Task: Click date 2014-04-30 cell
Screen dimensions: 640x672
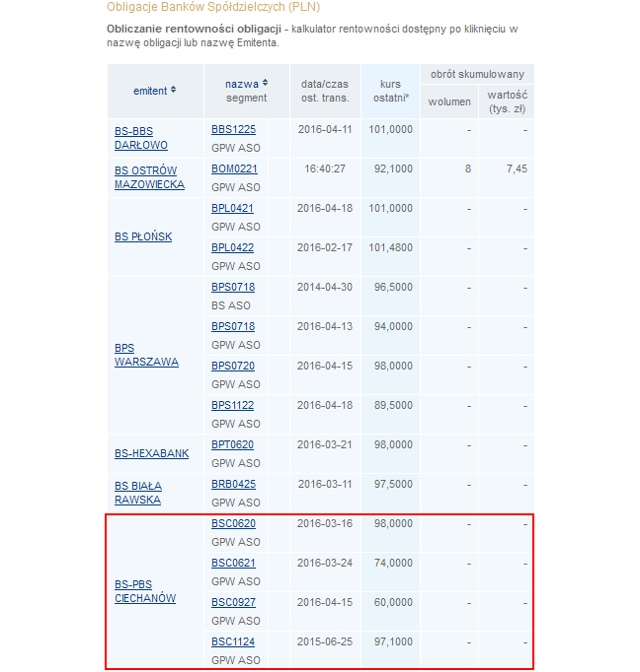Action: 325,287
